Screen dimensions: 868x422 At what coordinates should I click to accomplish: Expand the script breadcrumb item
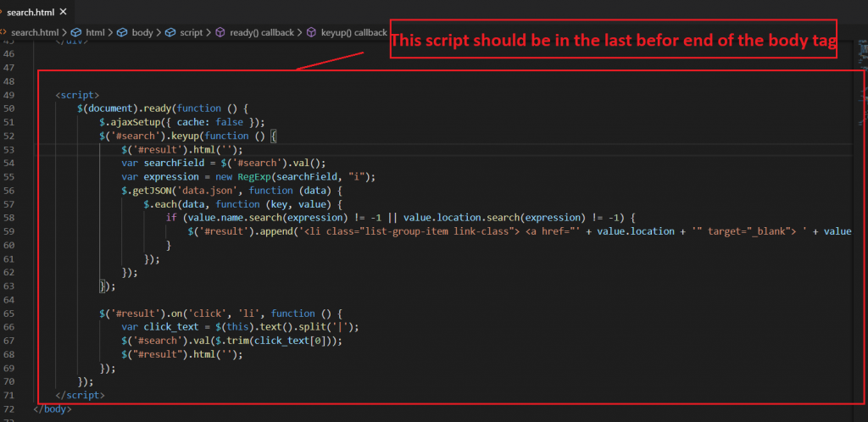tap(192, 32)
